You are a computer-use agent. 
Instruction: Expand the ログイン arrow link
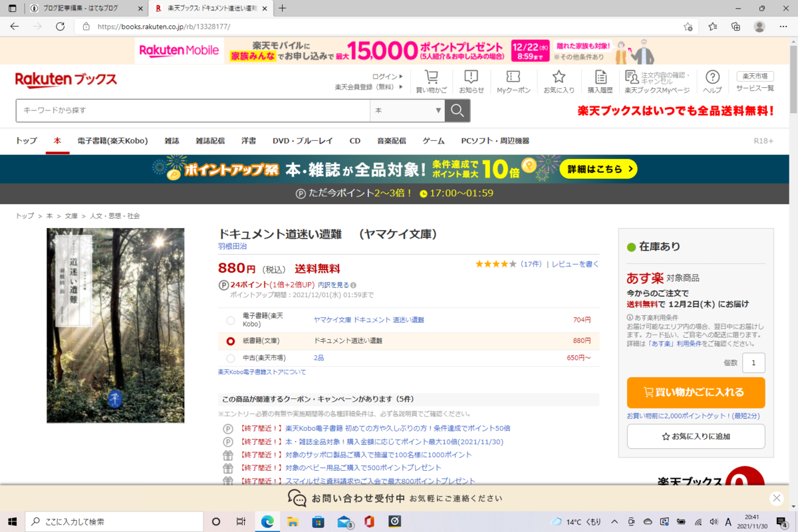pos(388,76)
